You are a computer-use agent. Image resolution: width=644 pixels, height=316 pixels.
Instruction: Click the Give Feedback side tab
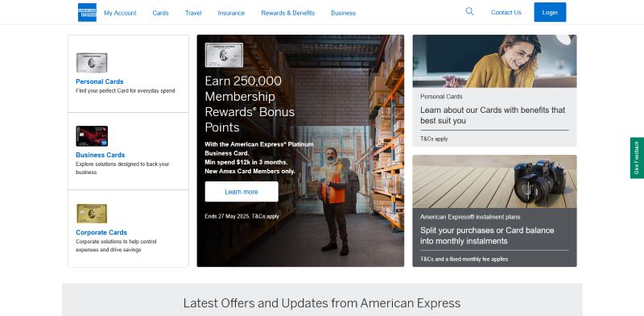click(x=637, y=158)
